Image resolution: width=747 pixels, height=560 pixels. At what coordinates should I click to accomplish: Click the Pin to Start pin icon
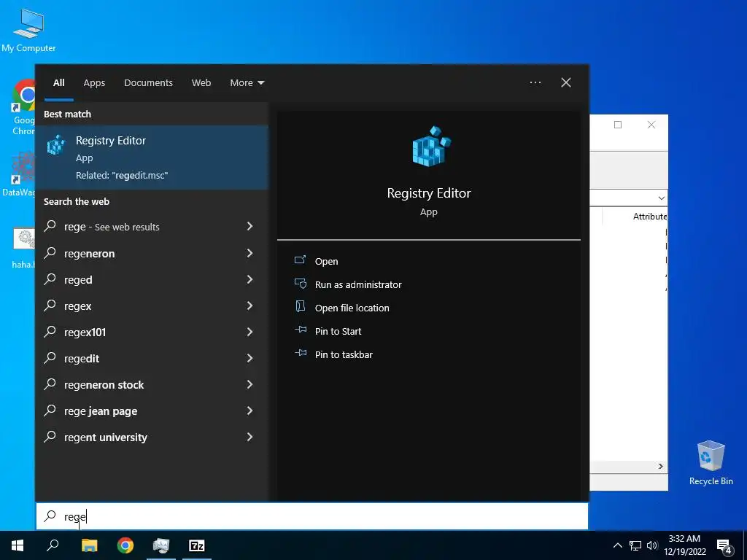coord(300,330)
